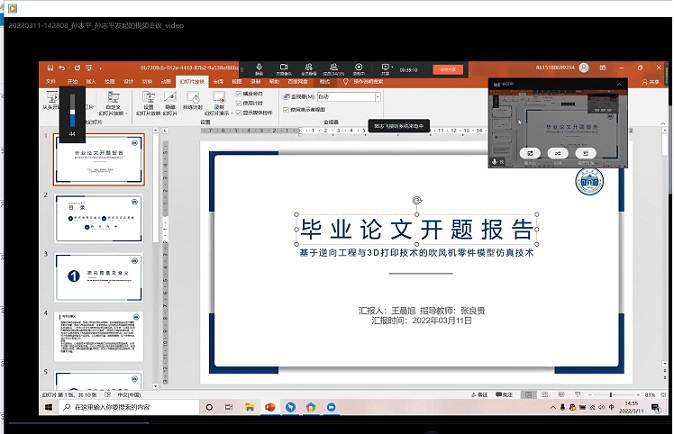The width and height of the screenshot is (674, 434).
Task: Switch to the 插入 (Insert) ribbon tab
Action: click(x=91, y=81)
